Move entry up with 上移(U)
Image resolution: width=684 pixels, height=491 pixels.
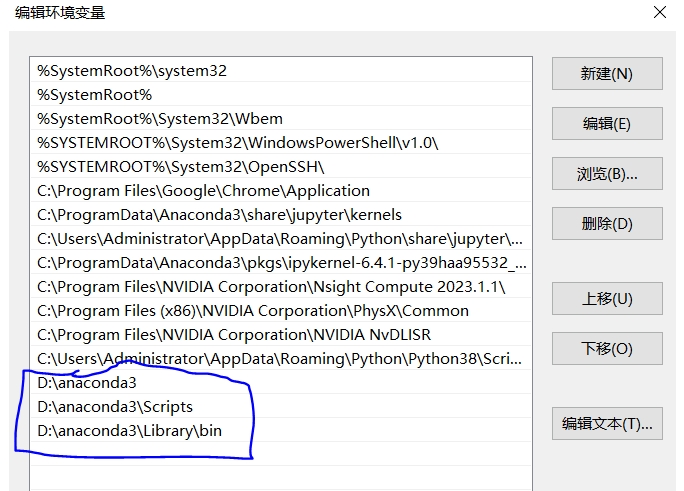tap(607, 298)
